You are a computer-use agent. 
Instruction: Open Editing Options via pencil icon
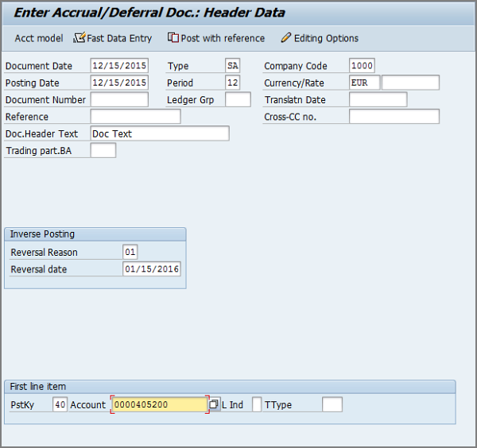coord(286,38)
